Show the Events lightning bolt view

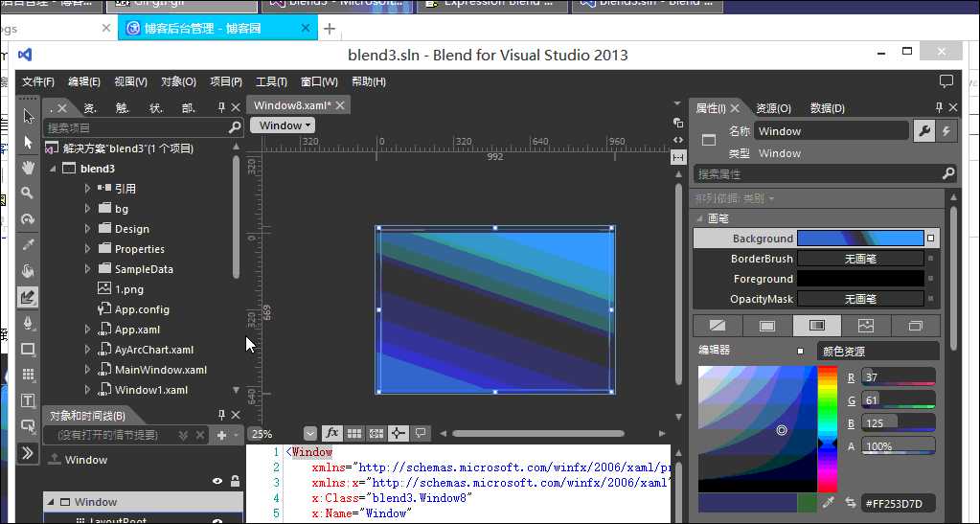point(946,130)
